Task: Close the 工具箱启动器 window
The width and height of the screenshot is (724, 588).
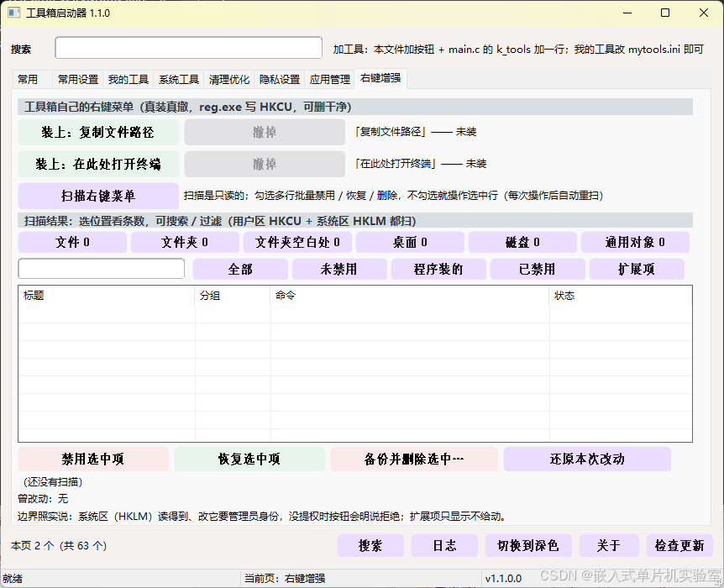Action: pos(704,13)
